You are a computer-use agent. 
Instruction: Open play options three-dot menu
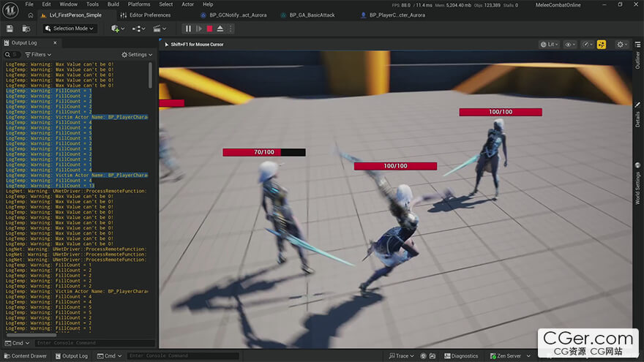click(231, 29)
